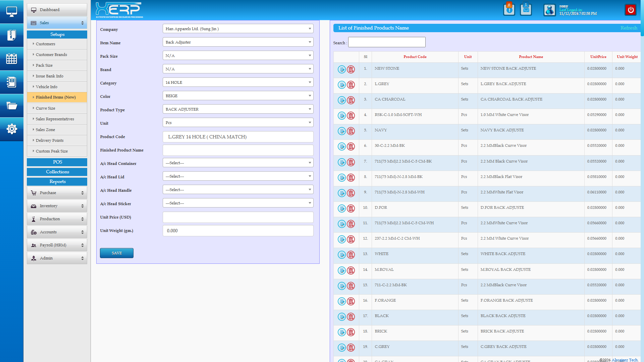Click delete icon for NAVY row
This screenshot has width=644, height=362.
(x=351, y=131)
